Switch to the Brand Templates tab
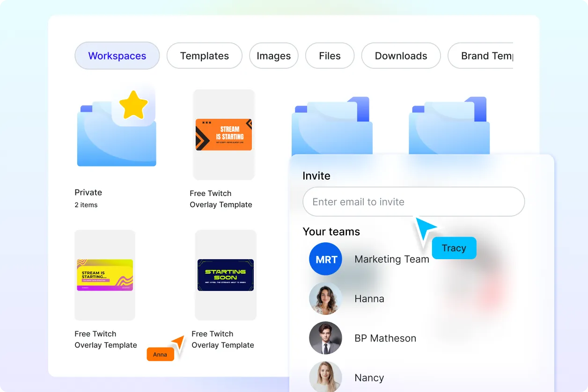The image size is (588, 392). (481, 56)
